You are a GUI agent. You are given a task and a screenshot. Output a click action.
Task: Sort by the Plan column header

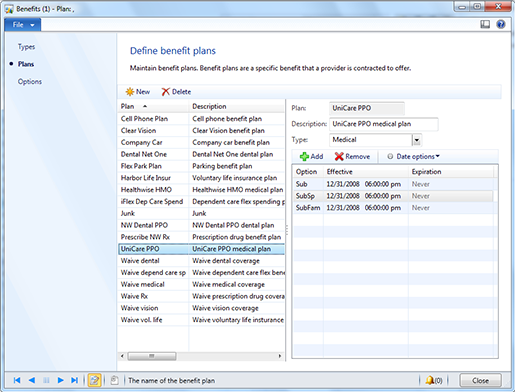pyautogui.click(x=153, y=106)
